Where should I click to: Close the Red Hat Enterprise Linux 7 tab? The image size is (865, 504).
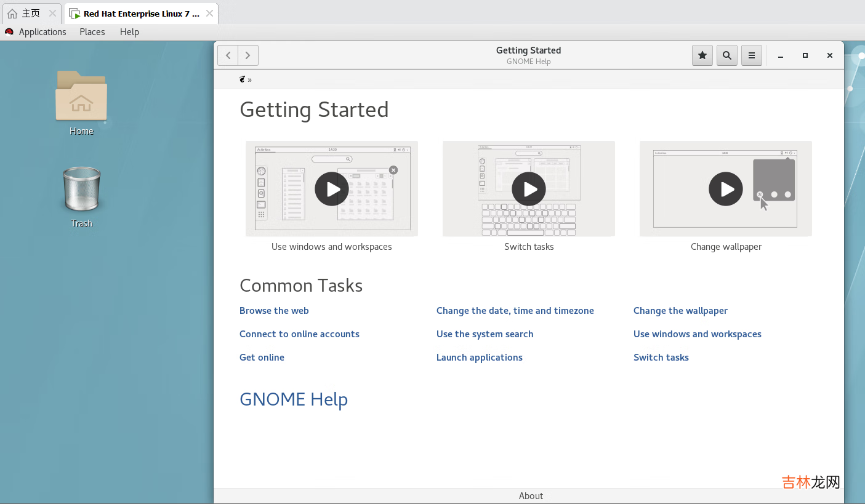click(x=210, y=14)
